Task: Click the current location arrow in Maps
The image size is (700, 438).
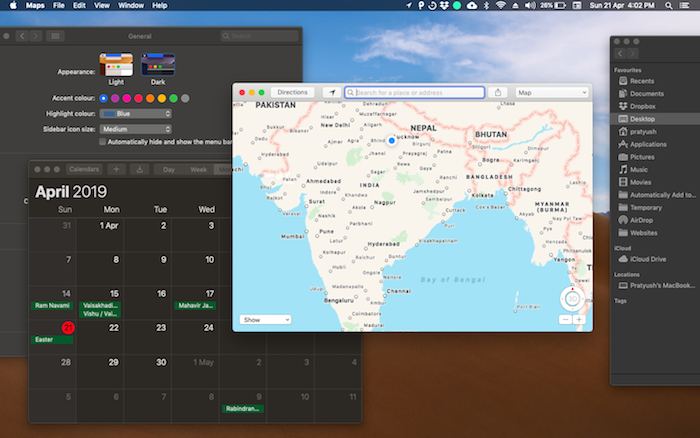Action: pos(331,92)
